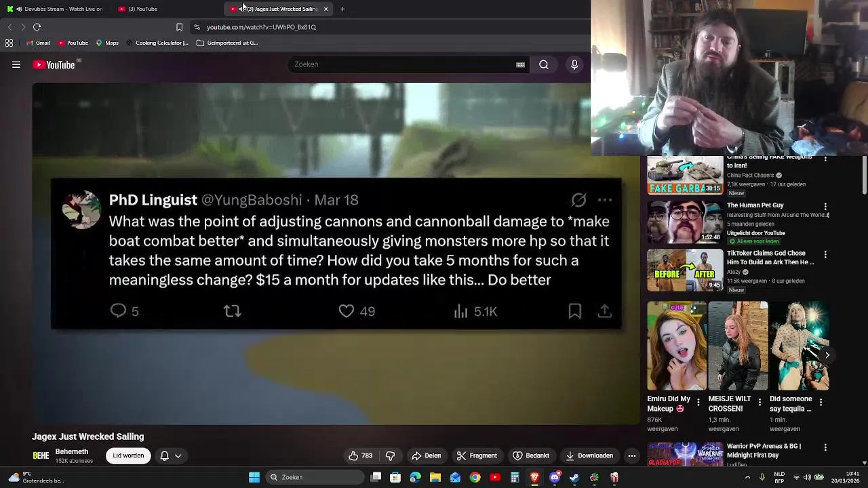Open Steam from the taskbar
Viewport: 868px width, 488px height.
click(574, 477)
